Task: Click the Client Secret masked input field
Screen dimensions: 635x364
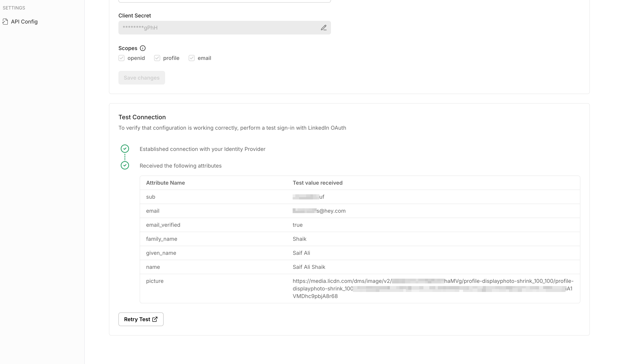Action: click(x=225, y=28)
